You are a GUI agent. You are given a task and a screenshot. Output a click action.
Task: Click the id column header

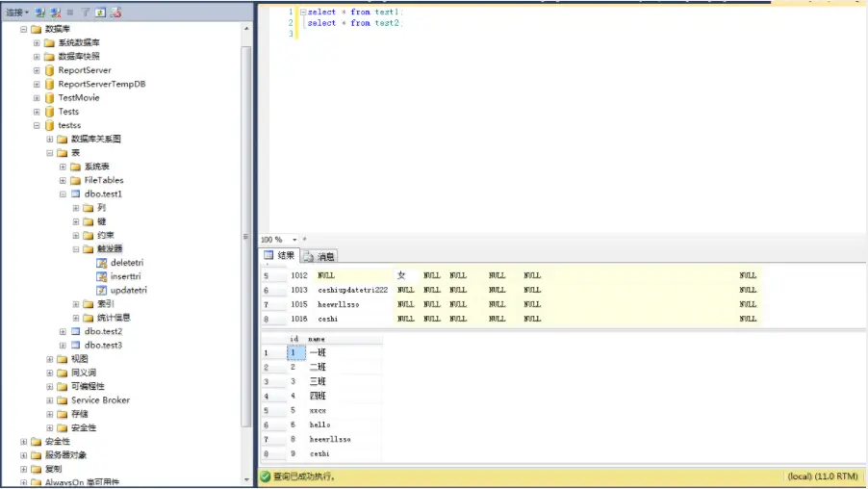pyautogui.click(x=294, y=339)
